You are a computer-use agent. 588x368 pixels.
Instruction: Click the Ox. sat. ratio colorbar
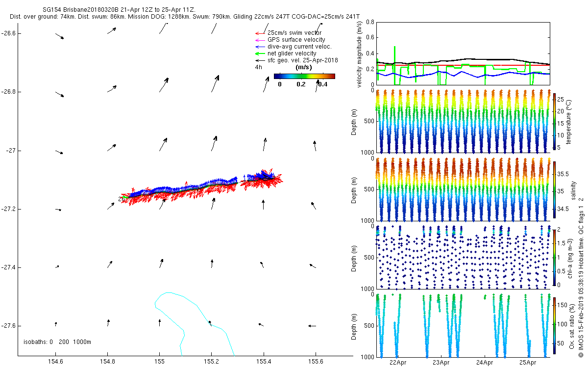click(x=555, y=324)
